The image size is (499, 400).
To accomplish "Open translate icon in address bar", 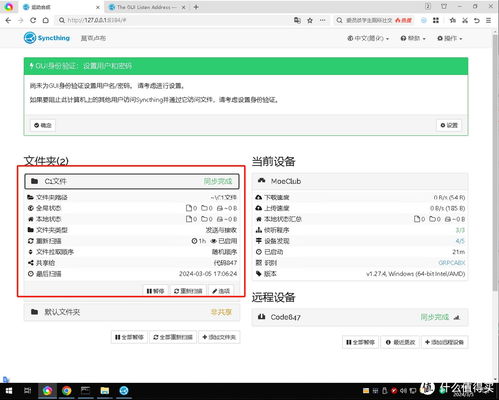I will (297, 20).
